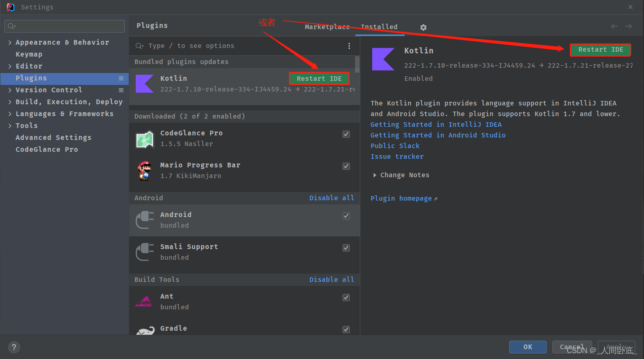Uncheck the Ant plugin checkbox
644x359 pixels.
(x=346, y=297)
